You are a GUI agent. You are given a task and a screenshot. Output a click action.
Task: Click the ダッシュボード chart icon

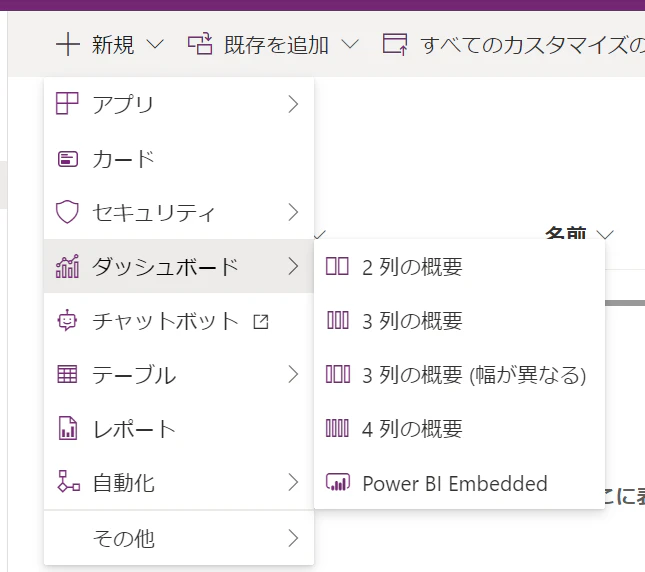(67, 266)
